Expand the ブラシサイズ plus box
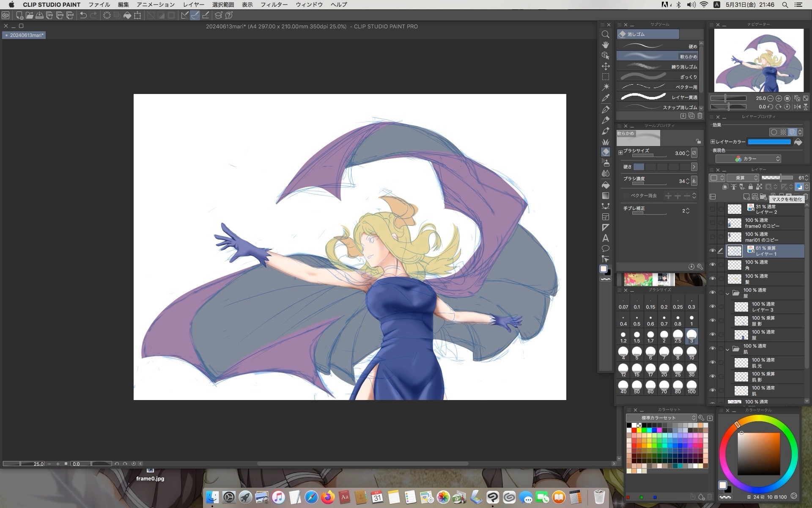The width and height of the screenshot is (812, 508). [620, 152]
